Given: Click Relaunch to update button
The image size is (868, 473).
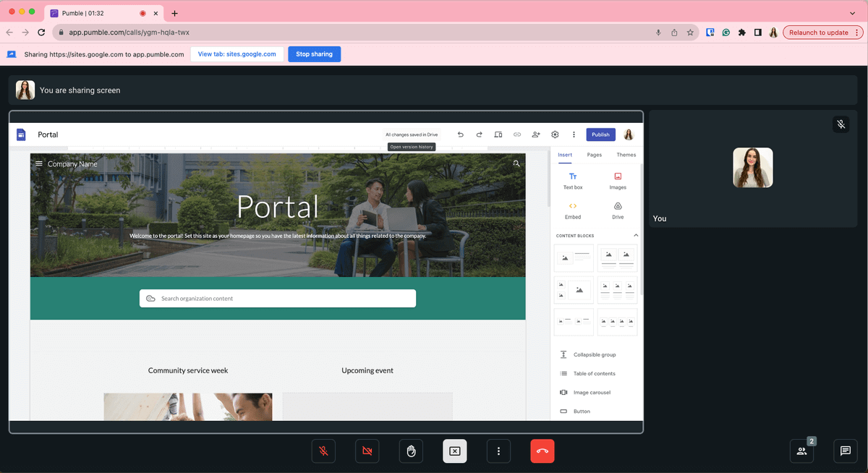Looking at the screenshot, I should 818,33.
